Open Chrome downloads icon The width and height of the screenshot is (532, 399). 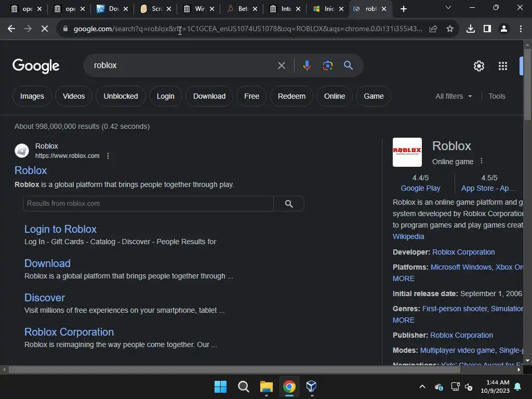pos(471,29)
